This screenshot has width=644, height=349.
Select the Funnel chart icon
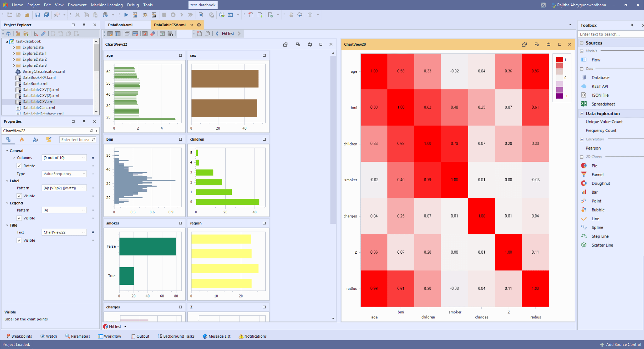point(584,174)
